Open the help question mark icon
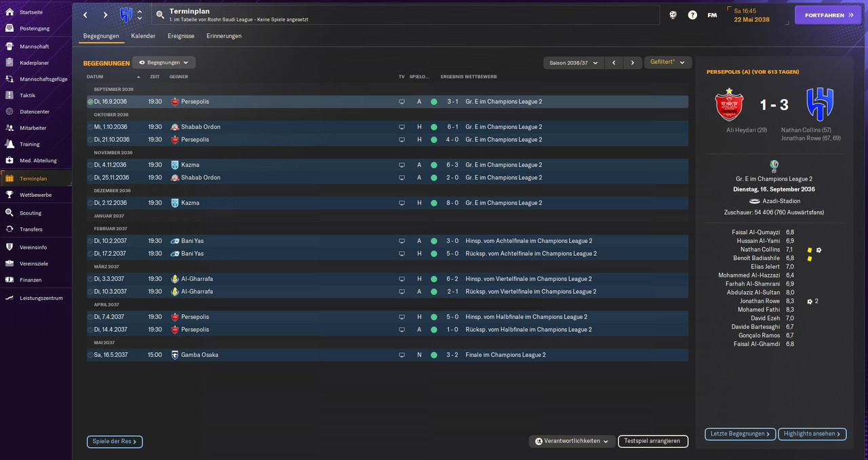Image resolution: width=868 pixels, height=460 pixels. click(x=692, y=15)
